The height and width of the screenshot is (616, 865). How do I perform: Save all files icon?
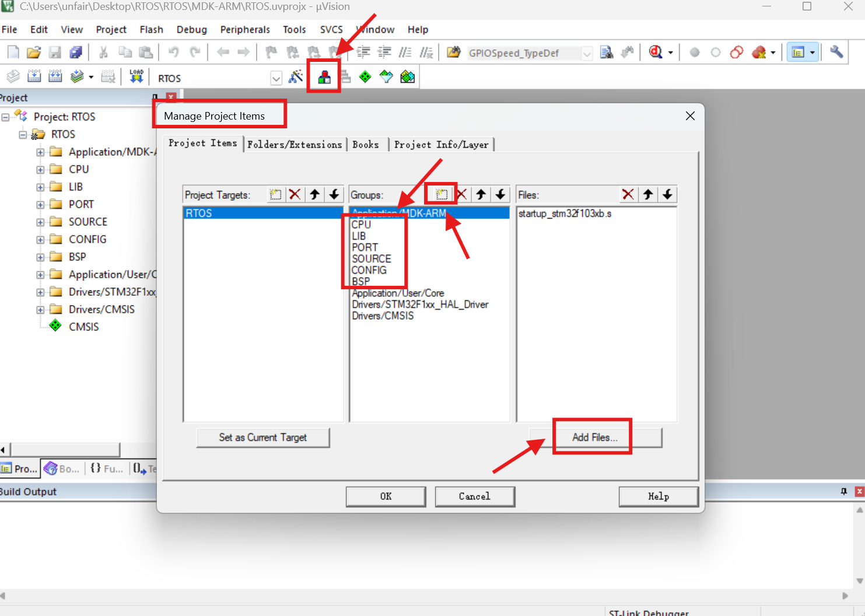pyautogui.click(x=76, y=52)
